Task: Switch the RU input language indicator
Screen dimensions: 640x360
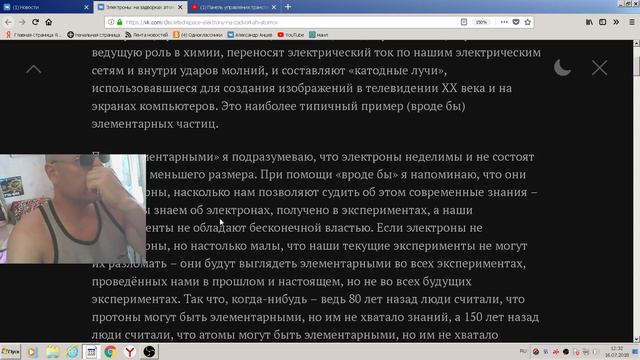Action: 523,351
